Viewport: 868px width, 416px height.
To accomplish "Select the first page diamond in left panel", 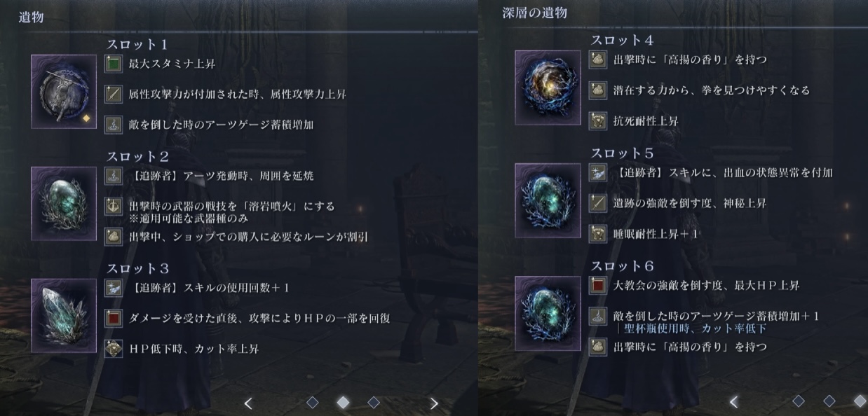I will (313, 402).
